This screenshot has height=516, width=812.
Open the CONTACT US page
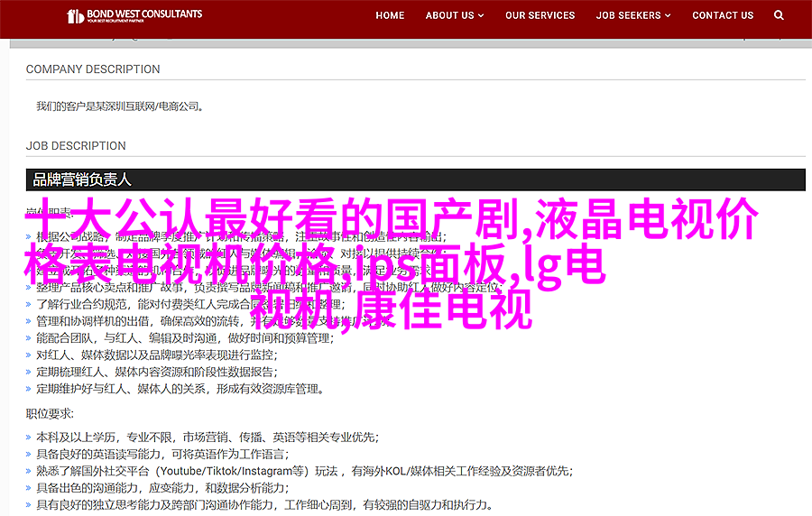[x=723, y=15]
